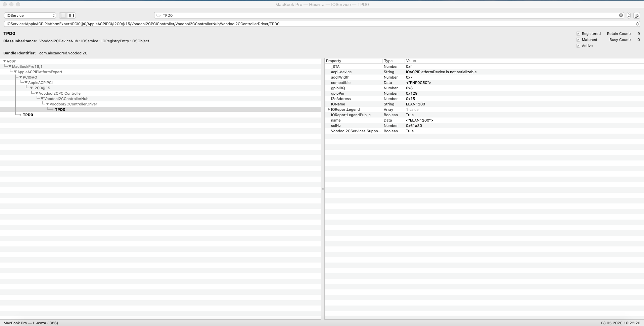The width and height of the screenshot is (644, 326).
Task: Open the search scope magnifier menu
Action: pyautogui.click(x=158, y=15)
